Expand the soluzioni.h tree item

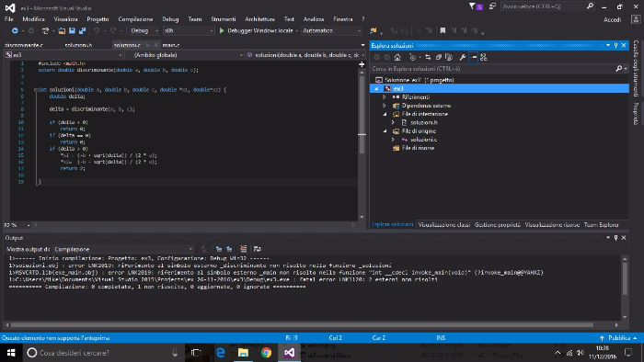pos(393,122)
